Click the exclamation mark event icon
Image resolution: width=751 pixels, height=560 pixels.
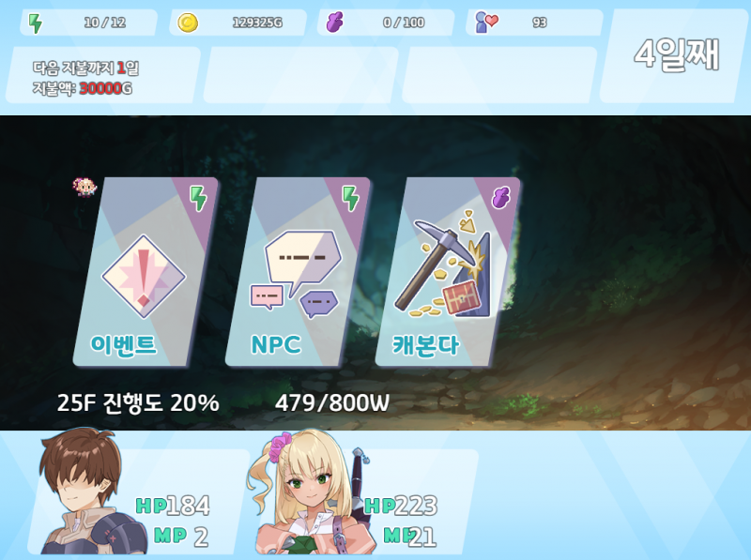point(144,276)
